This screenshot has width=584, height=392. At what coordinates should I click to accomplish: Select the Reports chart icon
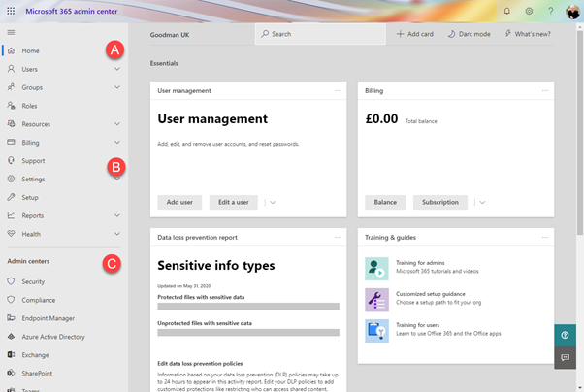(x=12, y=215)
